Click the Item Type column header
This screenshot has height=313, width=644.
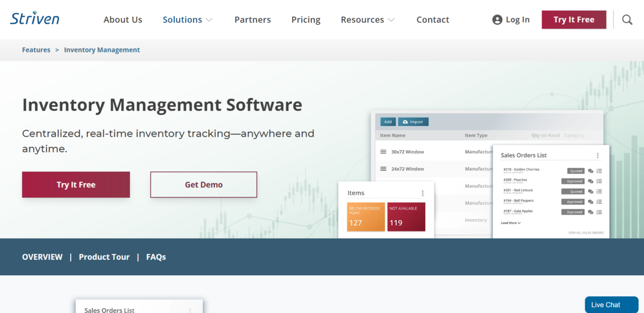[x=476, y=136]
